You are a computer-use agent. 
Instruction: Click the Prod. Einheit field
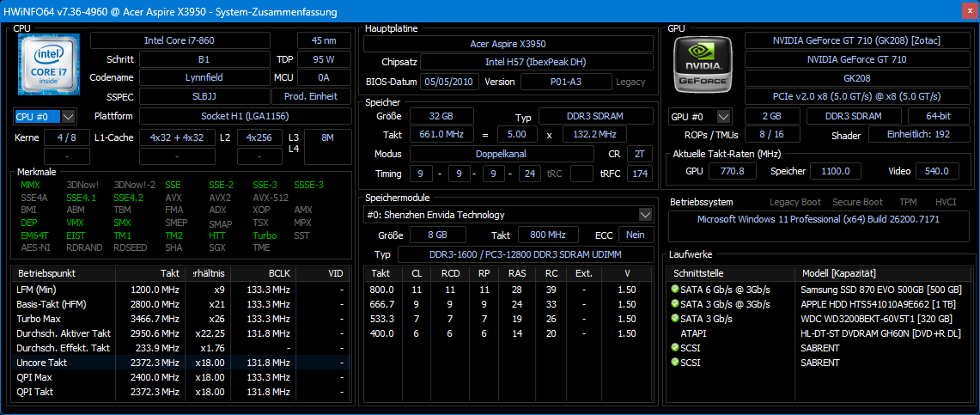310,97
